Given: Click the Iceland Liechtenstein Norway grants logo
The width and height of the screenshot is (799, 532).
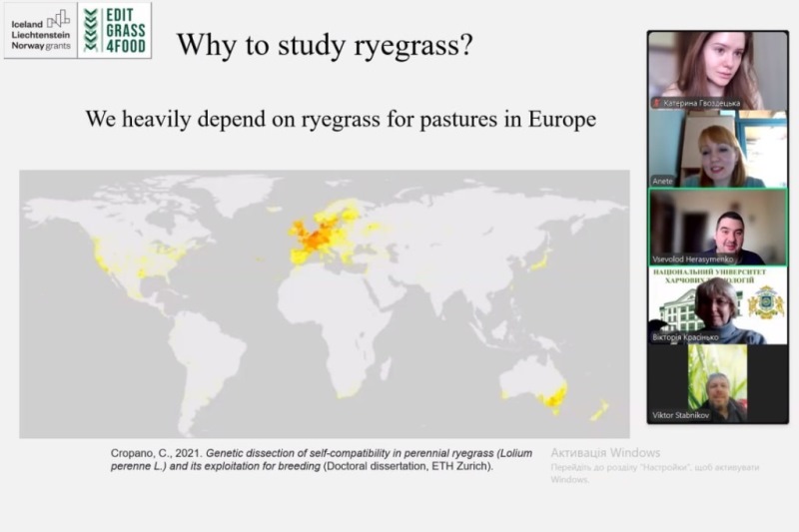Looking at the screenshot, I should 40,31.
